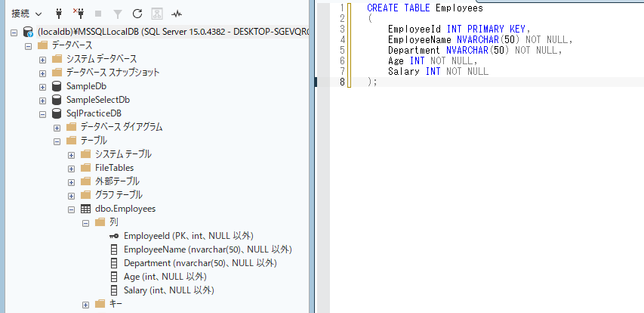Select Department (nvarchar(50)、NULL 以外) column

(x=200, y=263)
